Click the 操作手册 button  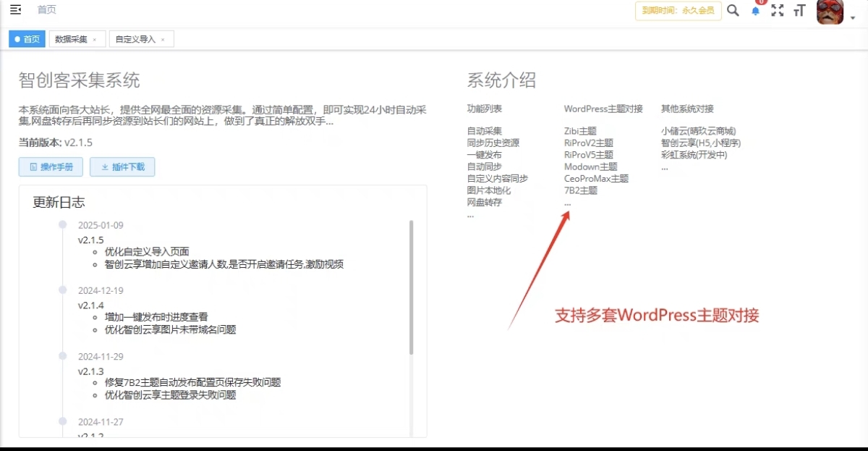(50, 167)
